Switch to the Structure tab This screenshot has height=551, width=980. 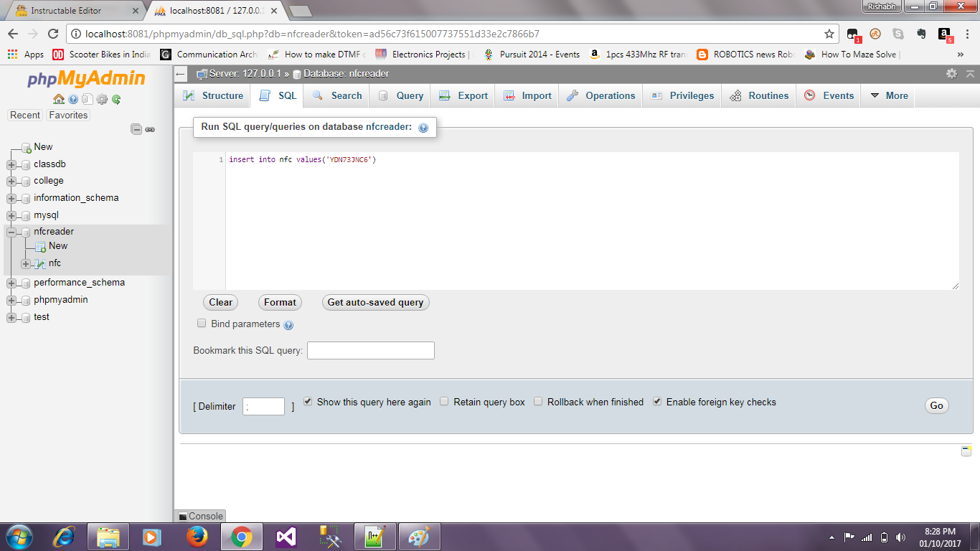(213, 95)
